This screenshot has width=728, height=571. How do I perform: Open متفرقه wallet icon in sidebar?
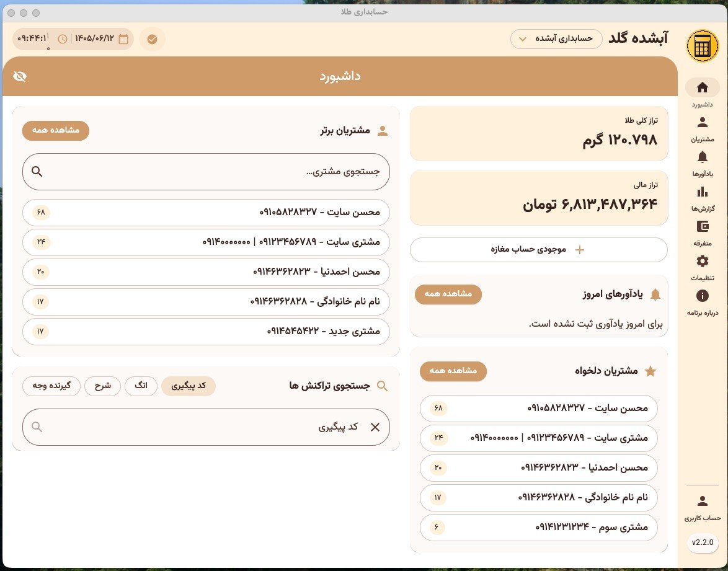coord(703,226)
